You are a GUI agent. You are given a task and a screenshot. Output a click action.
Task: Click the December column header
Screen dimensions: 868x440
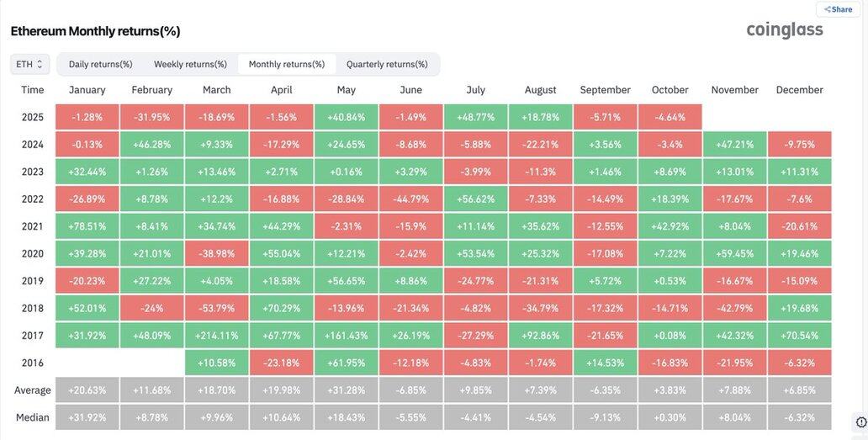pos(799,90)
